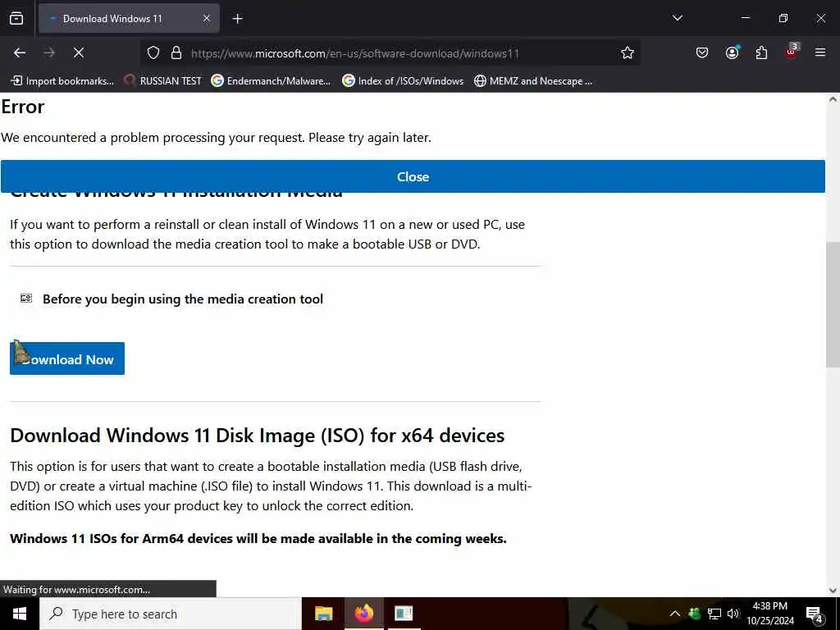Click the scrollbar down arrow

pos(833,591)
